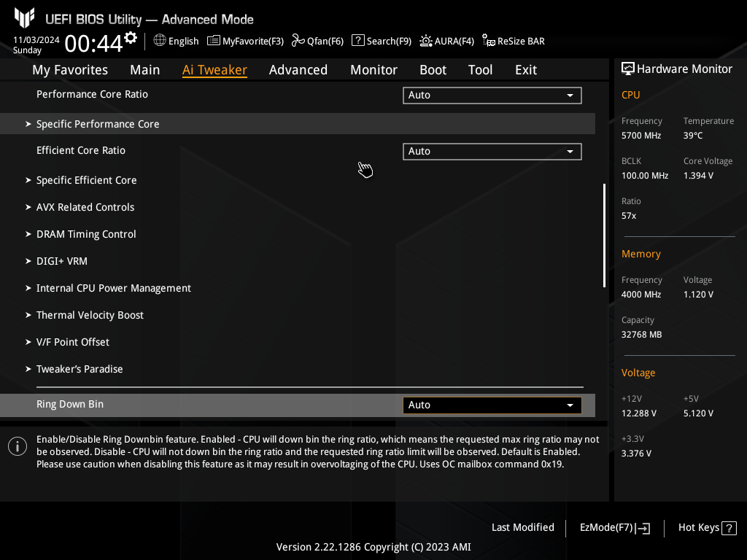
Task: Click Hot Keys question mark icon
Action: click(x=729, y=528)
